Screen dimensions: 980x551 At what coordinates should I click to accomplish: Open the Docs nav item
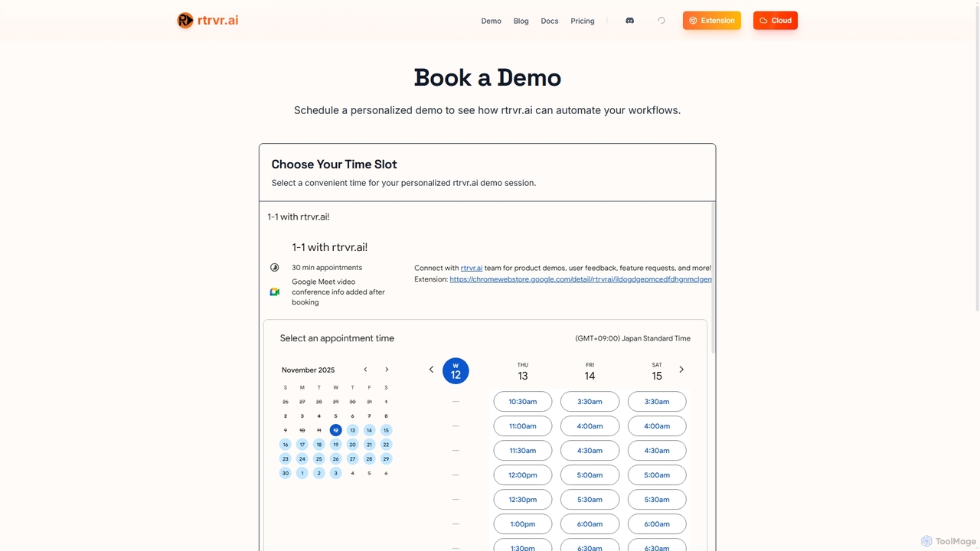pyautogui.click(x=550, y=21)
